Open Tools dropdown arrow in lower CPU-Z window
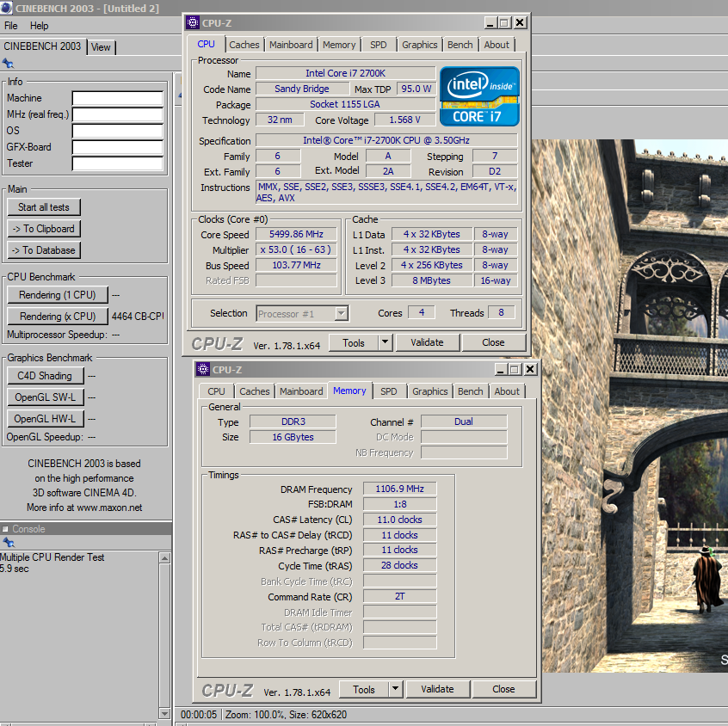728x726 pixels. [x=395, y=689]
